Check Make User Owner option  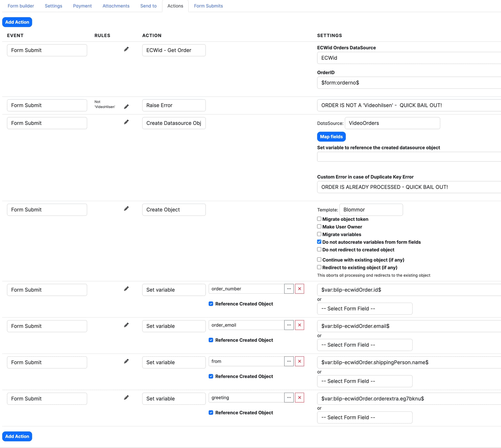[319, 226]
